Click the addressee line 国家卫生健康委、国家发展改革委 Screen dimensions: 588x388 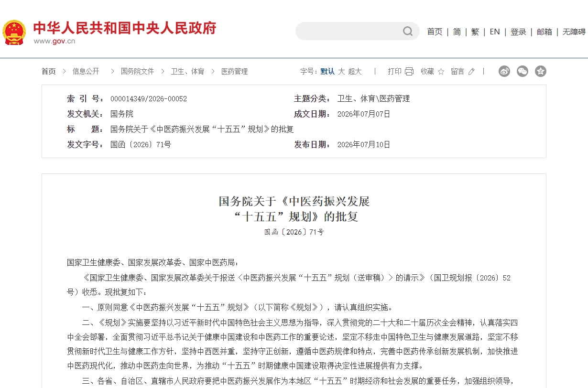(153, 262)
